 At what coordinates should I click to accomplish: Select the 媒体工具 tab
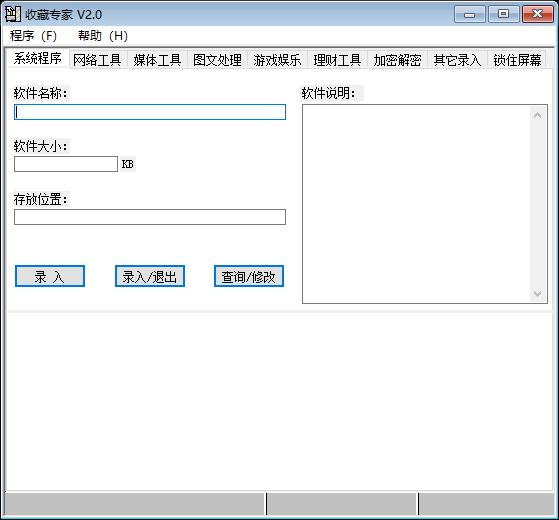(x=157, y=60)
